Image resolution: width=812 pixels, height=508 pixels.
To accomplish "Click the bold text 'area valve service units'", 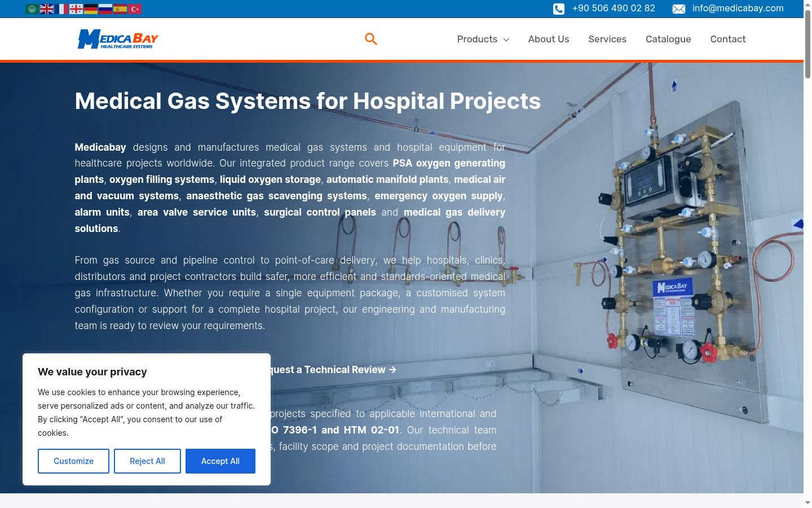I will 197,212.
